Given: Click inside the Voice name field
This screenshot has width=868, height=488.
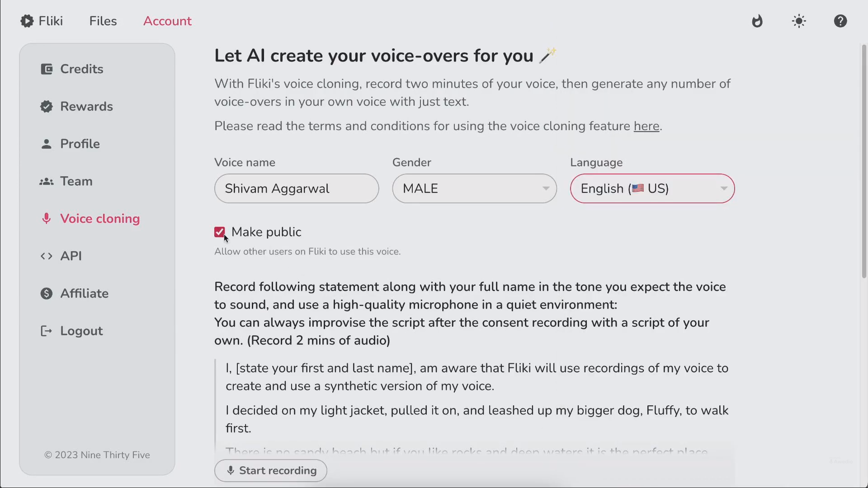Looking at the screenshot, I should 296,188.
